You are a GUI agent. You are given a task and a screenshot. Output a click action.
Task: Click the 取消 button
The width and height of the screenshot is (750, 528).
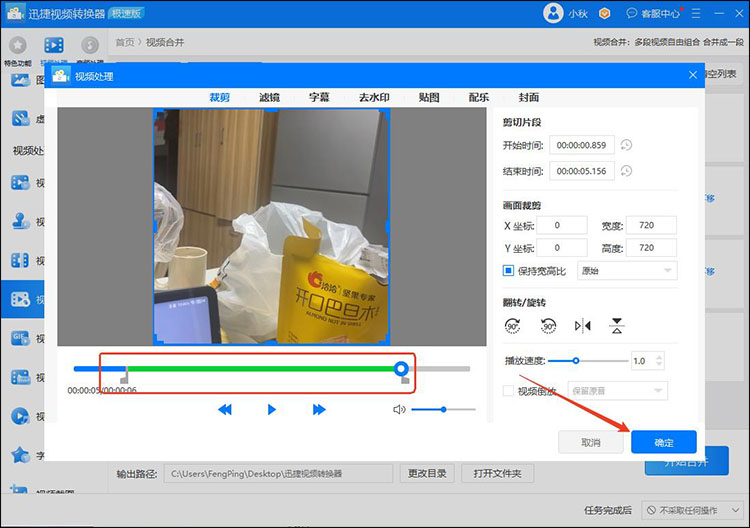591,442
